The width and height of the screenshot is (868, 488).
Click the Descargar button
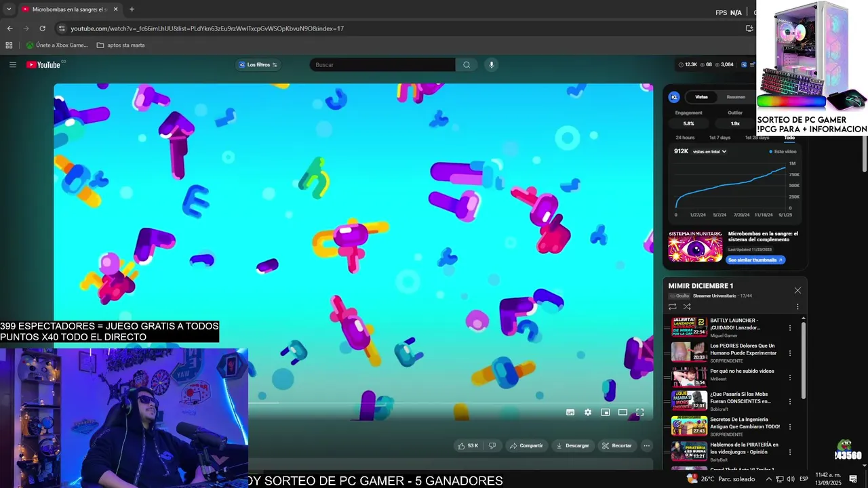point(572,445)
